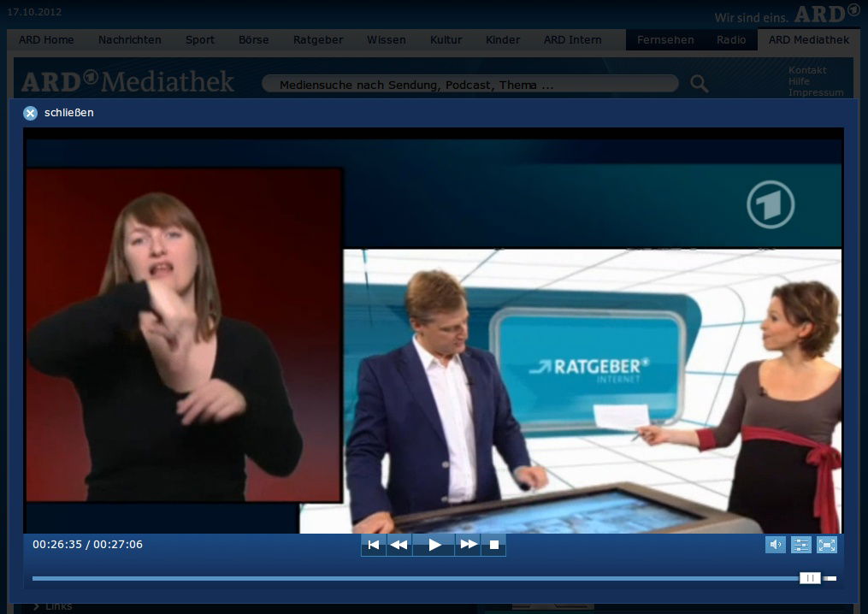
Task: Skip to start of video
Action: coord(374,545)
